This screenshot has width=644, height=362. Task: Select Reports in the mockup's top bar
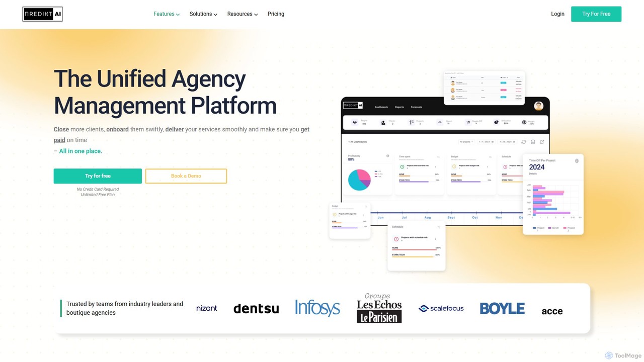point(399,107)
